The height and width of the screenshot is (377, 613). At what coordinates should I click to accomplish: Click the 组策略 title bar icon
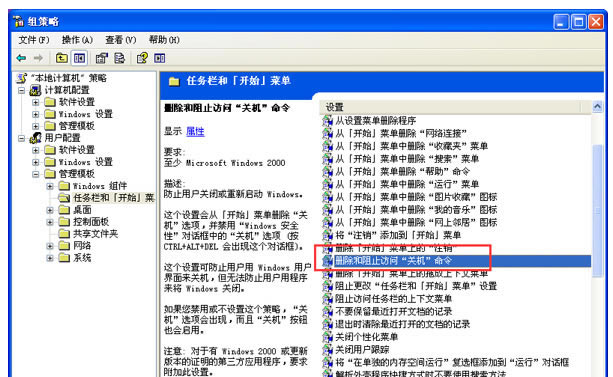point(18,22)
